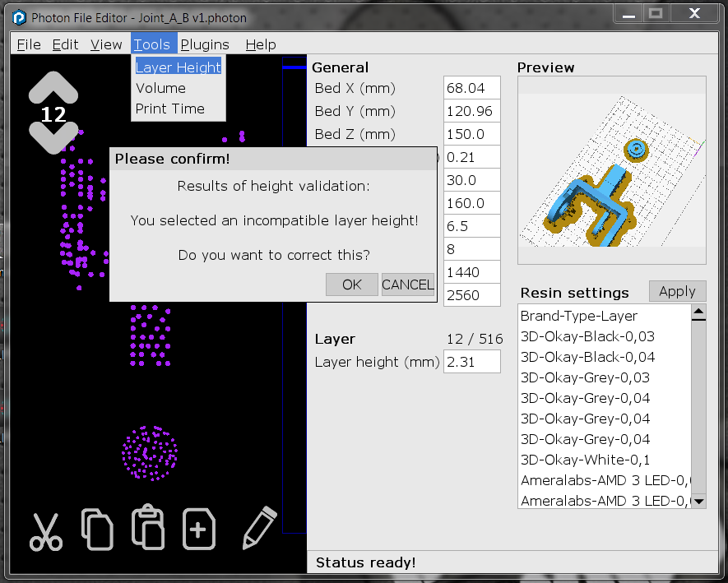
Task: Click the Copy layer icon
Action: pos(97,530)
